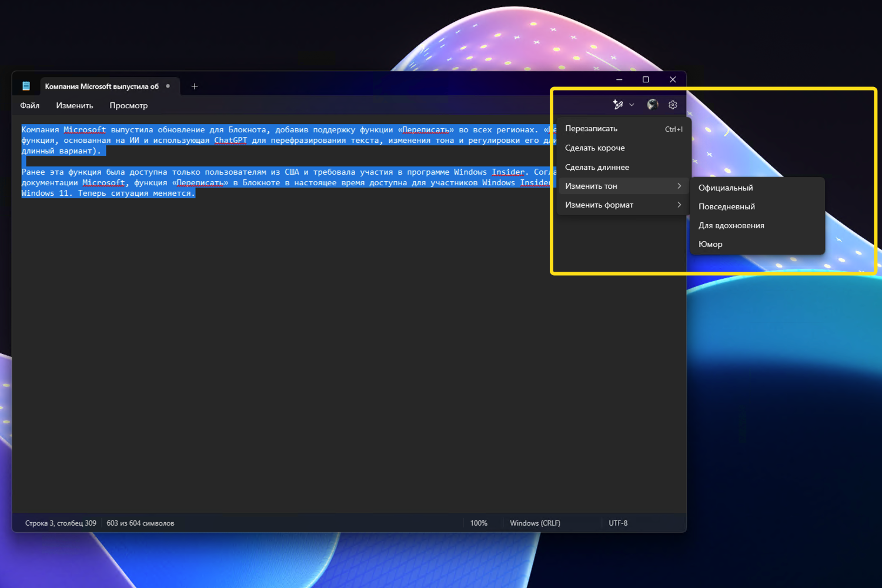This screenshot has height=588, width=882.
Task: Click the 'Строка 3, столбец 309' status entry
Action: click(x=61, y=523)
